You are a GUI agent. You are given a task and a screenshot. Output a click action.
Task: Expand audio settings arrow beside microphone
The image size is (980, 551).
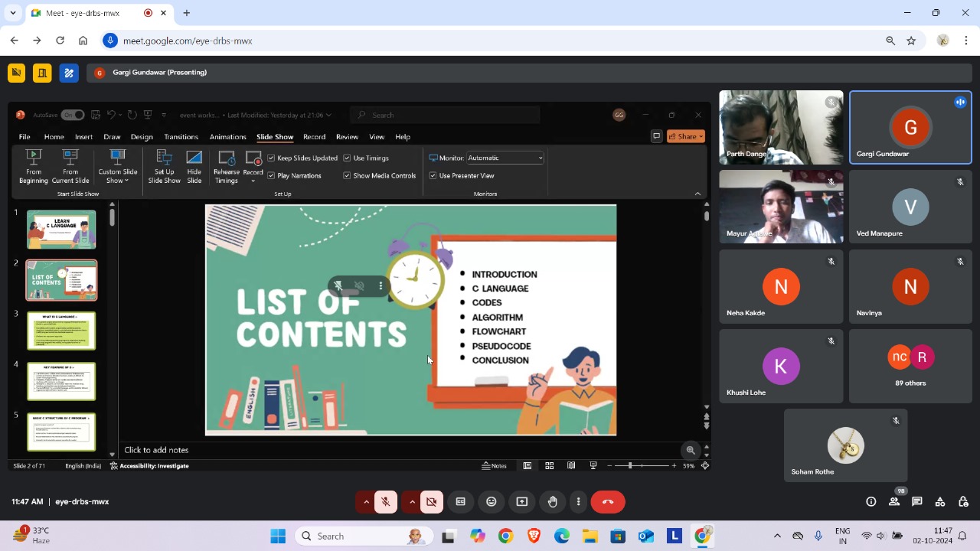pyautogui.click(x=366, y=502)
